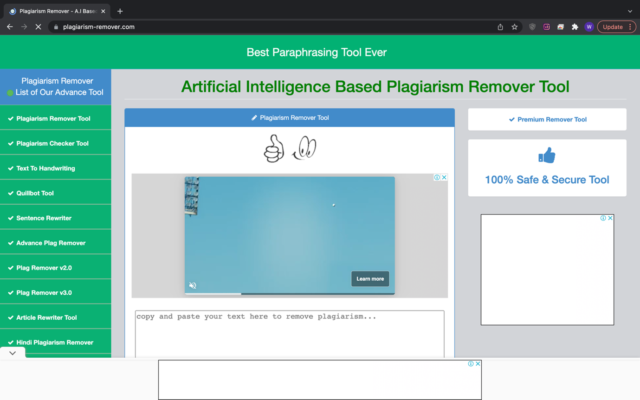The width and height of the screenshot is (640, 400).
Task: Select the Plagiarism Remover browser tab
Action: [57, 11]
